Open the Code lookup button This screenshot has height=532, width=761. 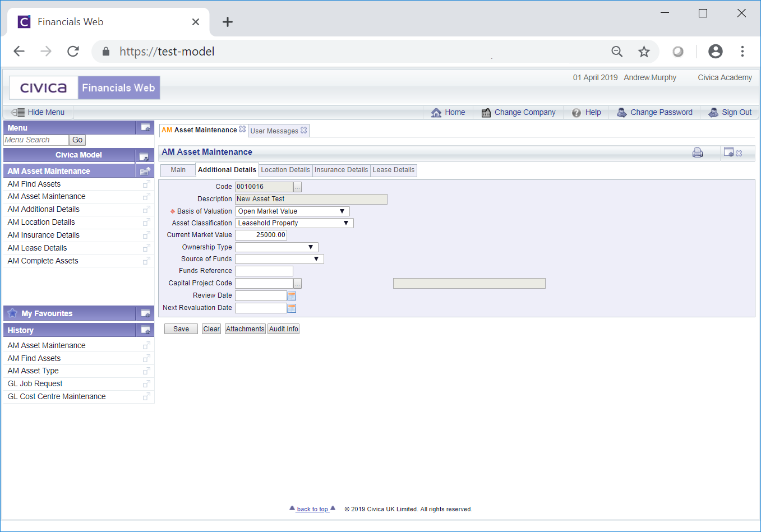pos(297,187)
